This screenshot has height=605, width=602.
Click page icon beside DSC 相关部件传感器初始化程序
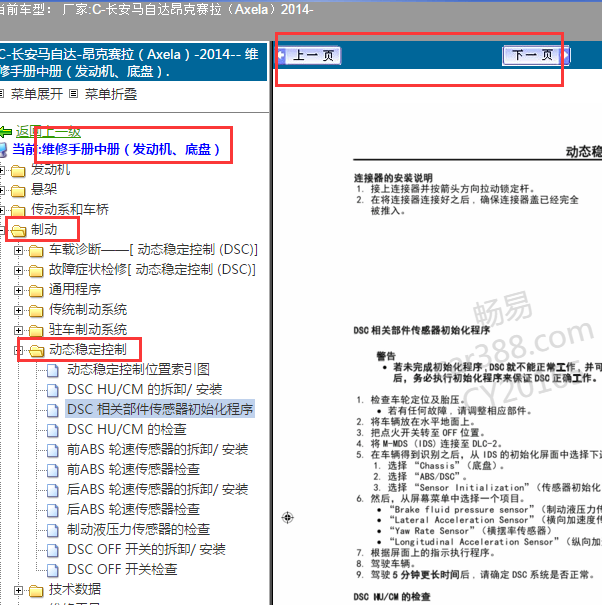[52, 411]
